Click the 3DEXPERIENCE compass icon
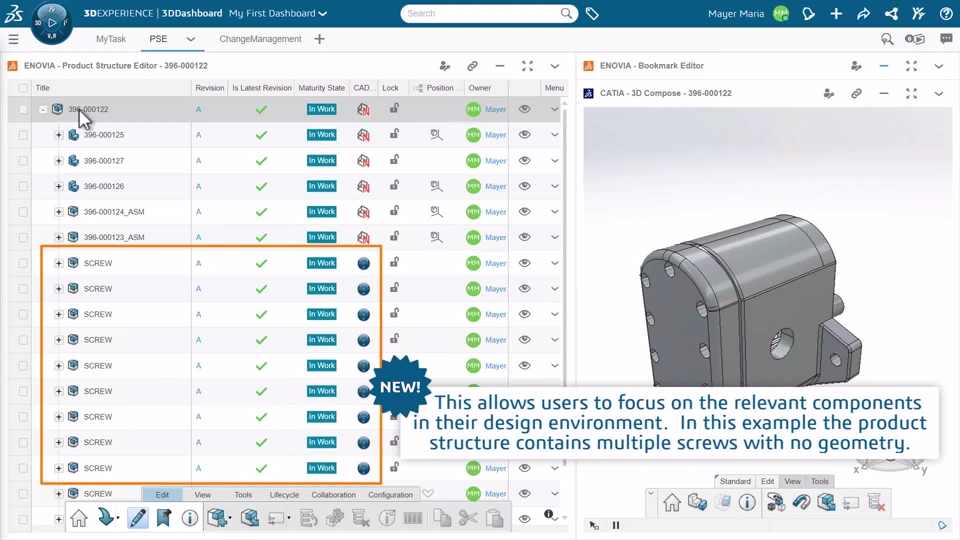 click(x=51, y=22)
